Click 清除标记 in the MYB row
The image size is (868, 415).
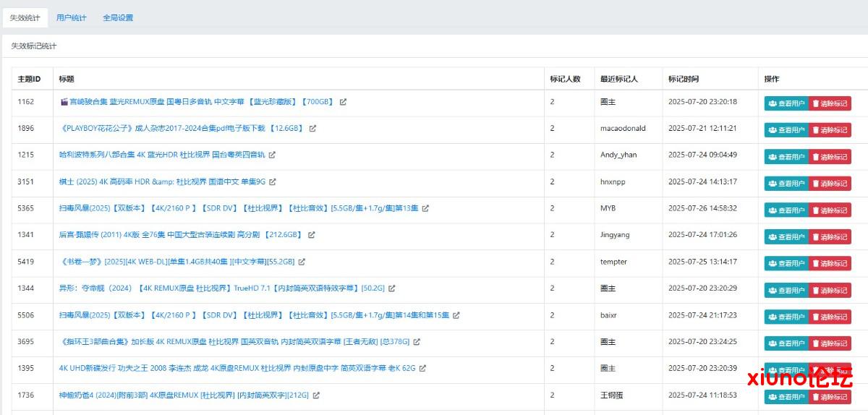(830, 210)
